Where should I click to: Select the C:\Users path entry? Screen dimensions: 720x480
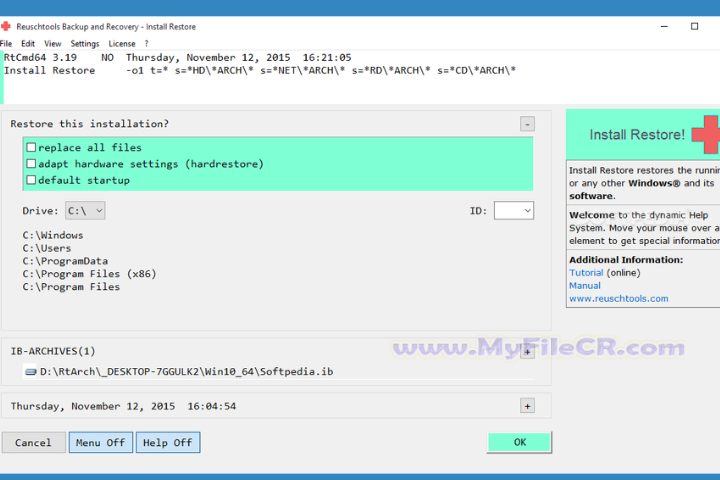click(47, 248)
